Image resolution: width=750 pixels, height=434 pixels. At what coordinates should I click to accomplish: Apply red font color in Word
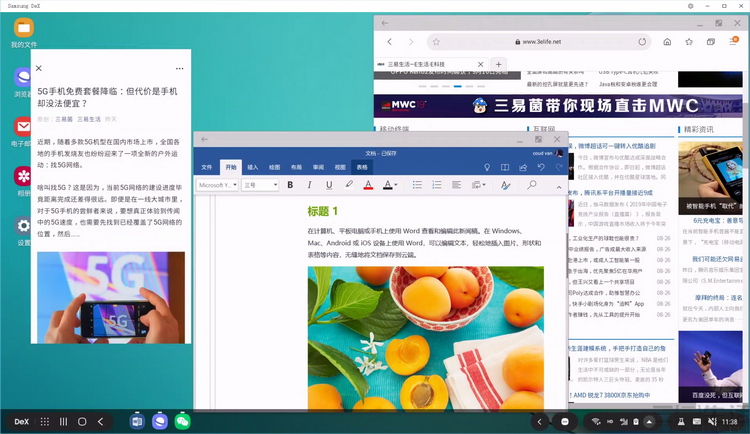coord(368,185)
